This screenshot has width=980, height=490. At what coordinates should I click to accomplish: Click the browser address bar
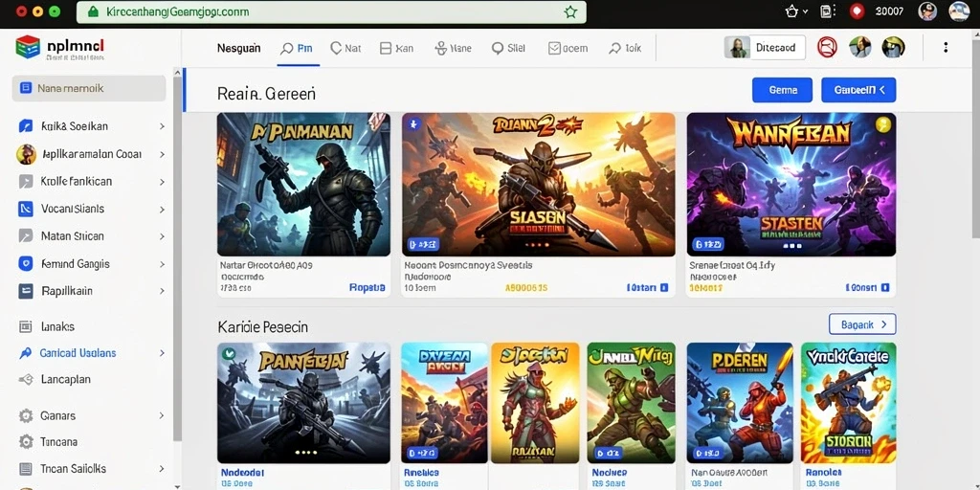(x=331, y=11)
